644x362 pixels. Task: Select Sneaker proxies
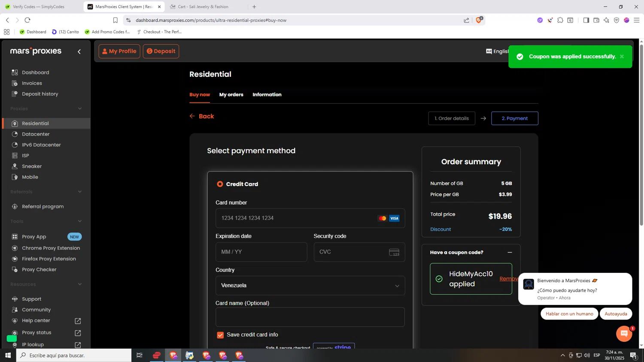point(32,166)
